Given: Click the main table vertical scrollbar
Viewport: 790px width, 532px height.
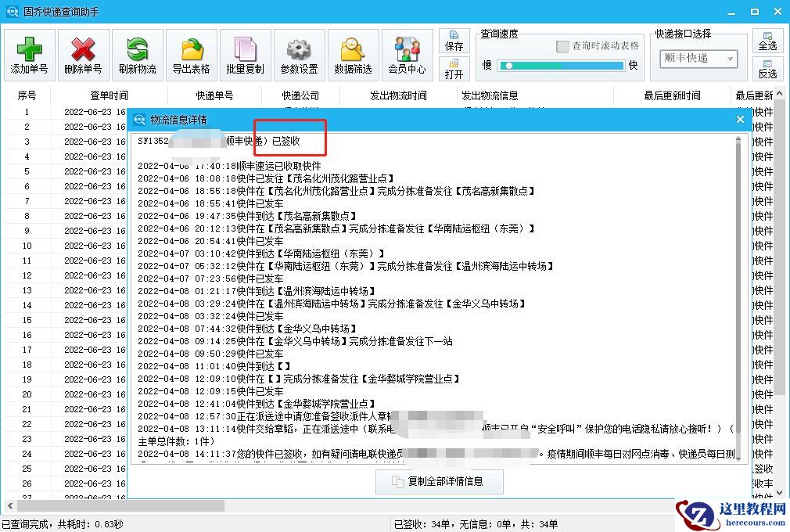Looking at the screenshot, I should click(779, 247).
